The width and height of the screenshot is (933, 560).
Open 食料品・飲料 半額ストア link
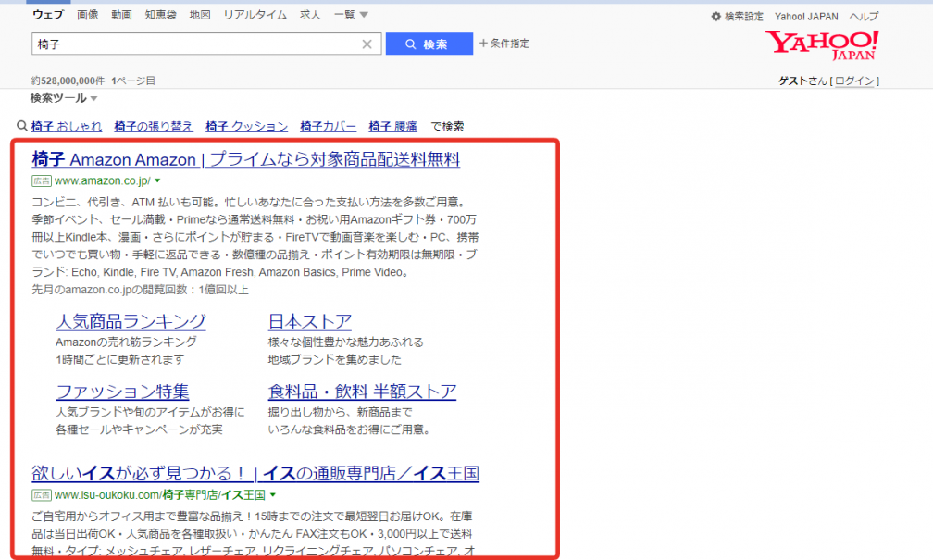(362, 391)
